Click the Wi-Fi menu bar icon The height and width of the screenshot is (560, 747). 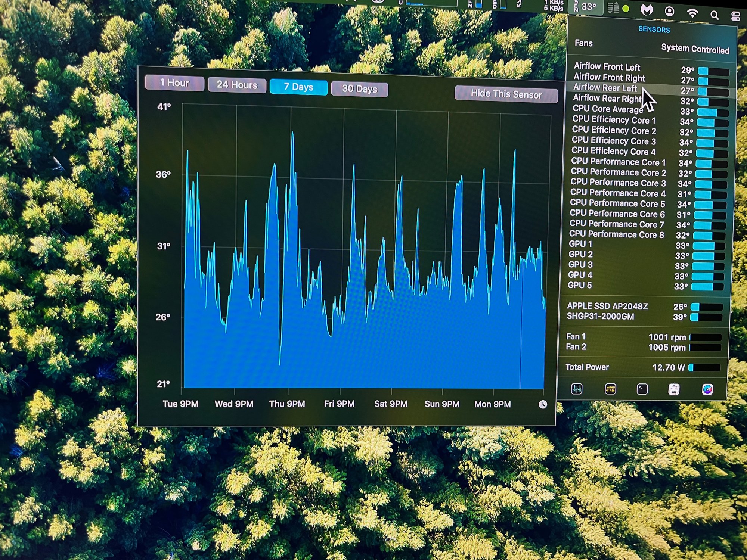(x=692, y=13)
